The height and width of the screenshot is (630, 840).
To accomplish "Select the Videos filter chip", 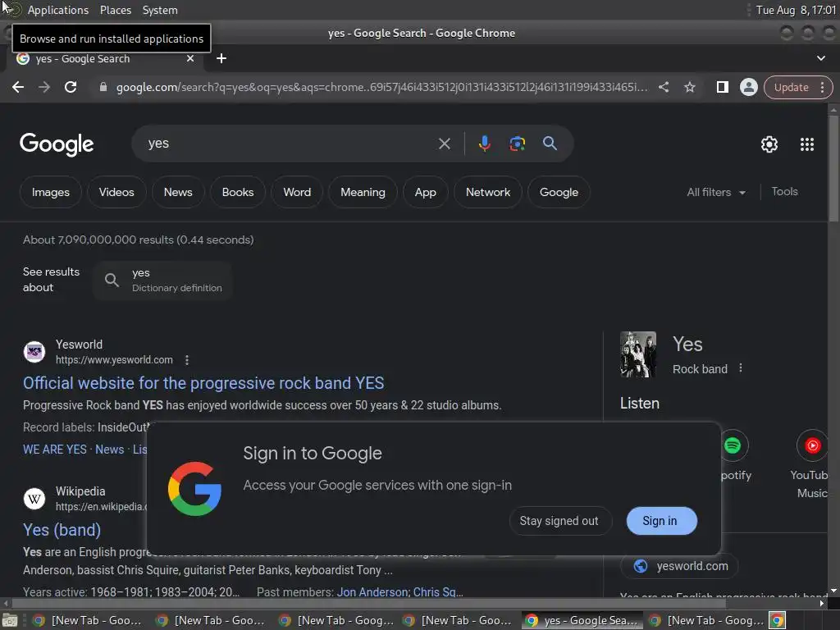I will click(116, 192).
